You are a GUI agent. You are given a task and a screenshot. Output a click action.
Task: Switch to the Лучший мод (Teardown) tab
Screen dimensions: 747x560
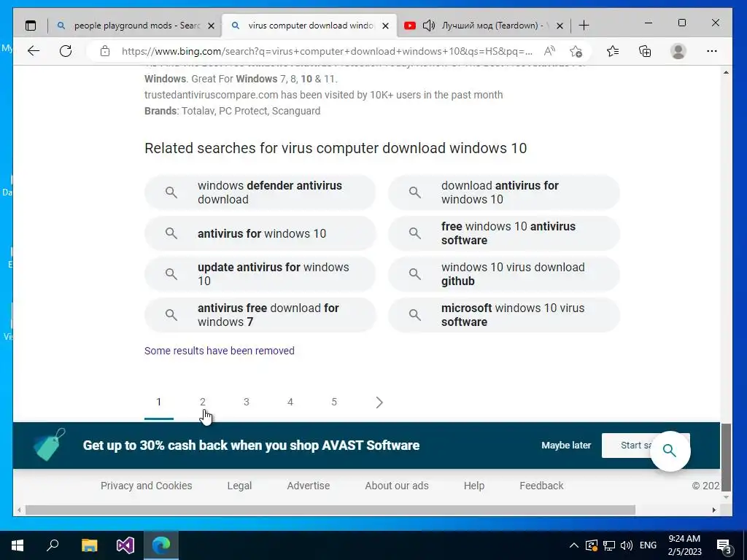pyautogui.click(x=484, y=26)
